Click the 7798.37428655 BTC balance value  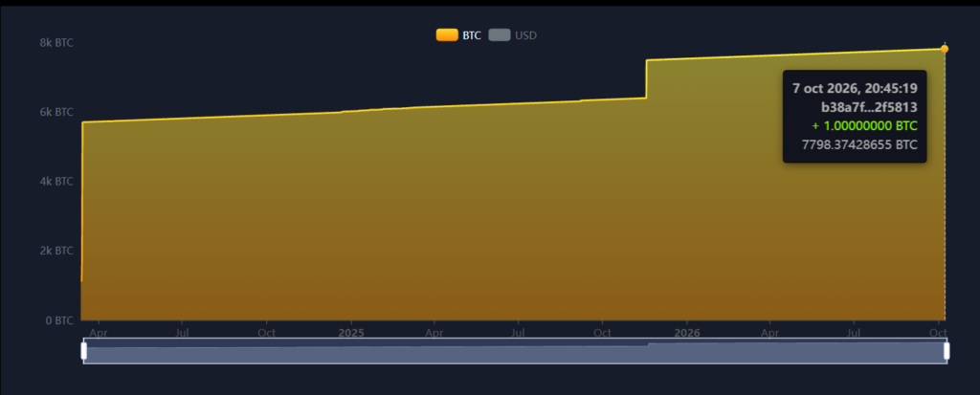[x=859, y=144]
